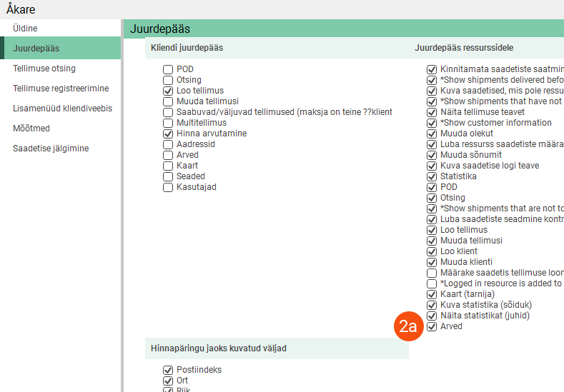Enable the Multitellimus checkbox
This screenshot has width=564, height=392.
[168, 123]
